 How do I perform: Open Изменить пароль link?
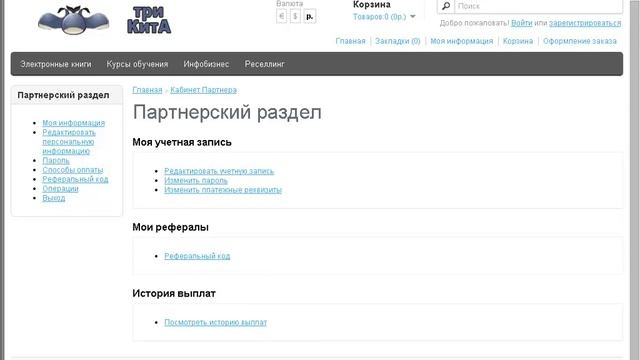[x=196, y=180]
